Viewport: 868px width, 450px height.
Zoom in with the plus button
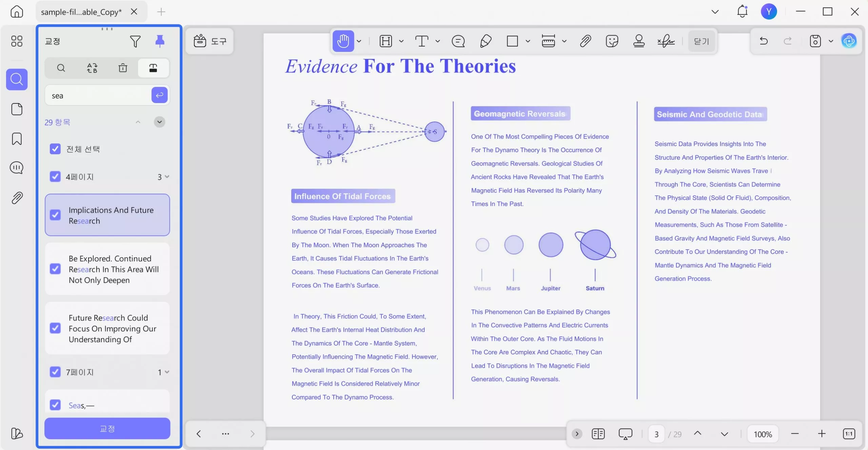pyautogui.click(x=822, y=434)
